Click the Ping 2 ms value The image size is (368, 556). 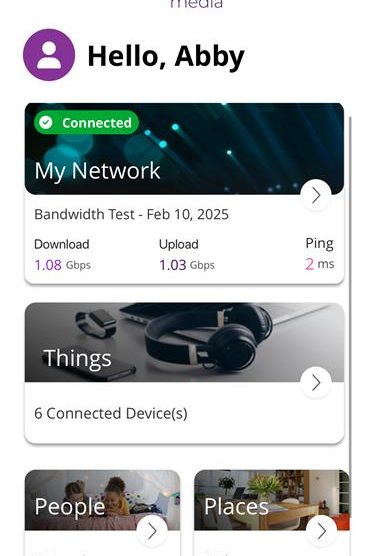click(319, 264)
